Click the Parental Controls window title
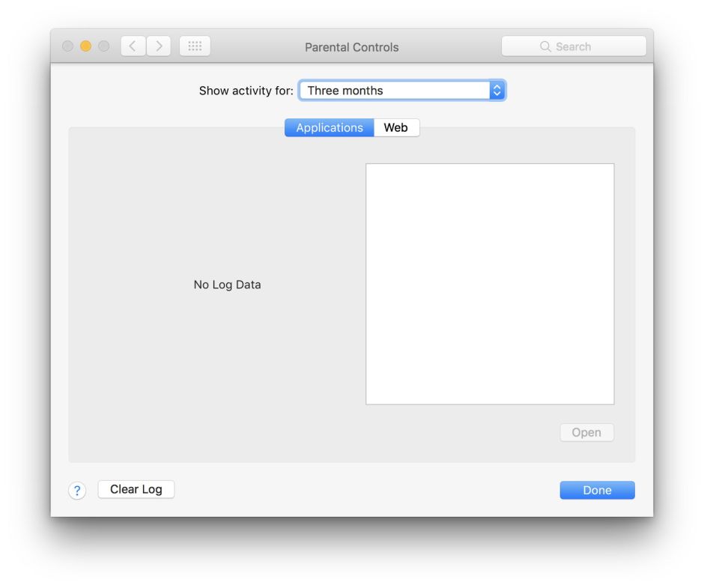 pyautogui.click(x=351, y=47)
